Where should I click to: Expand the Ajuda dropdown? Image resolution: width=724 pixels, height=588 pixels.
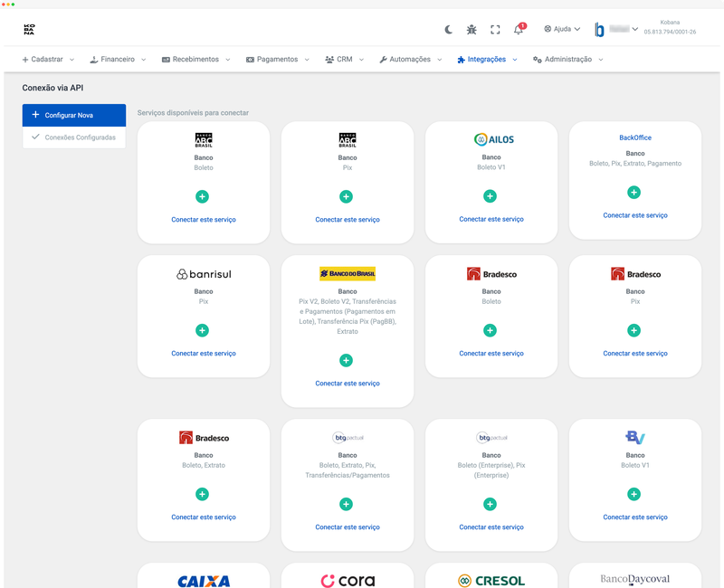561,29
